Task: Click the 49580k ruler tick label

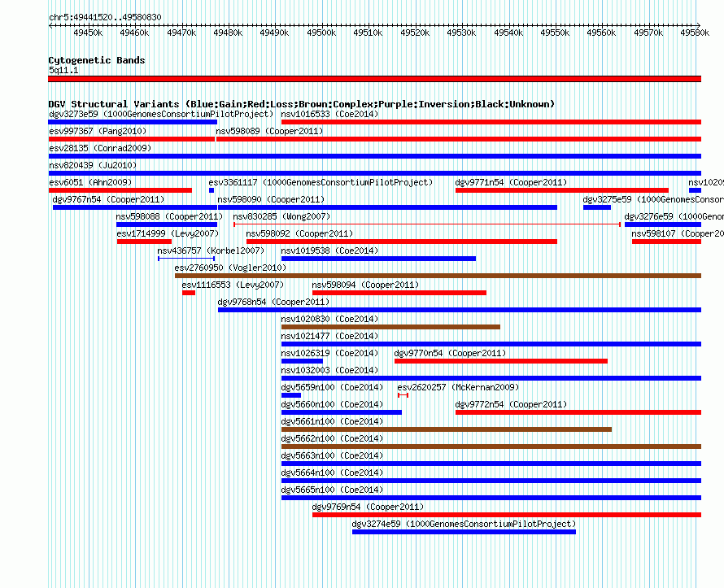Action: 695,33
